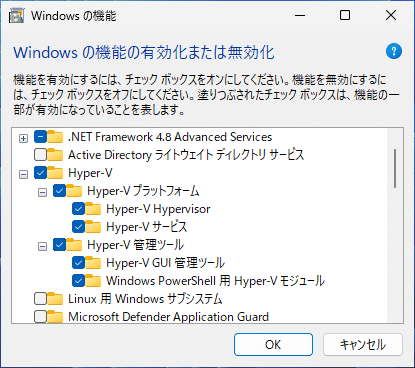Collapse the top-level Hyper-V tree node
This screenshot has width=415, height=368.
(x=23, y=174)
